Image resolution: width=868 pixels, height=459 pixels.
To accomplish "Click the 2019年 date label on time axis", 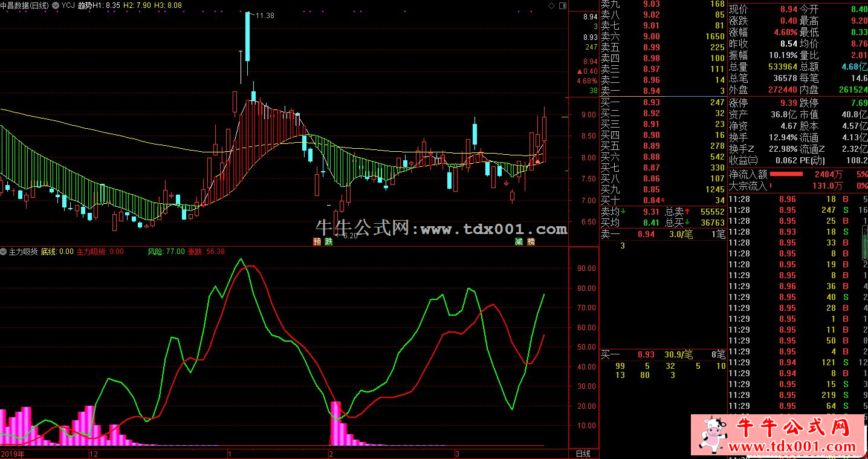I will 13,453.
